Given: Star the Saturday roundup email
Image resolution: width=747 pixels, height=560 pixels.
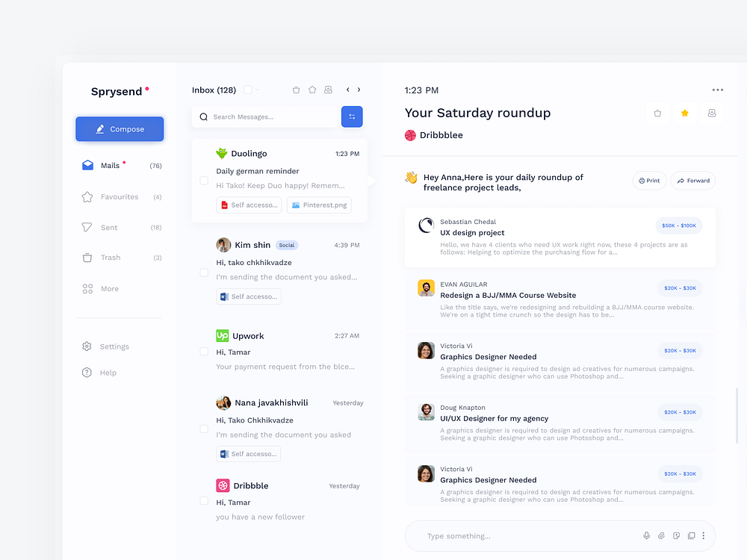Looking at the screenshot, I should pyautogui.click(x=685, y=112).
